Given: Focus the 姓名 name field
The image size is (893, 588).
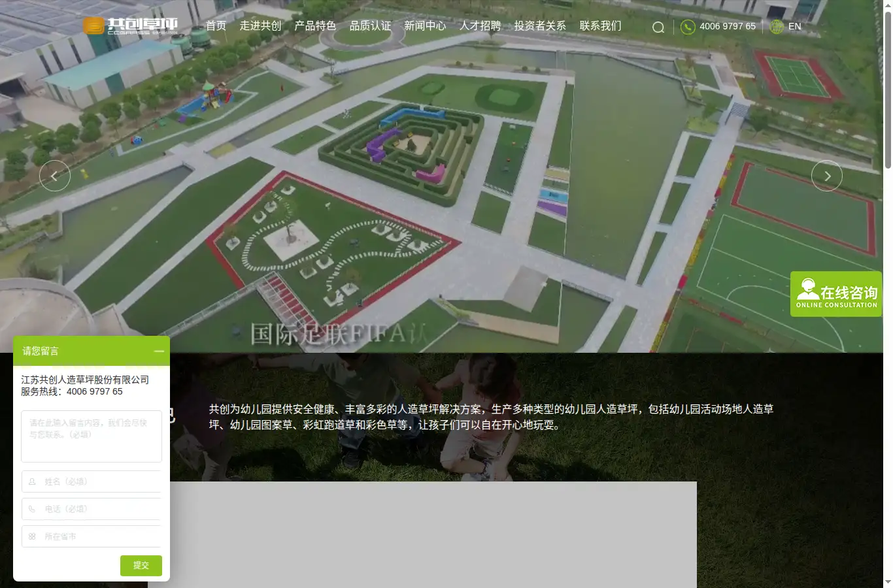Looking at the screenshot, I should (x=92, y=482).
